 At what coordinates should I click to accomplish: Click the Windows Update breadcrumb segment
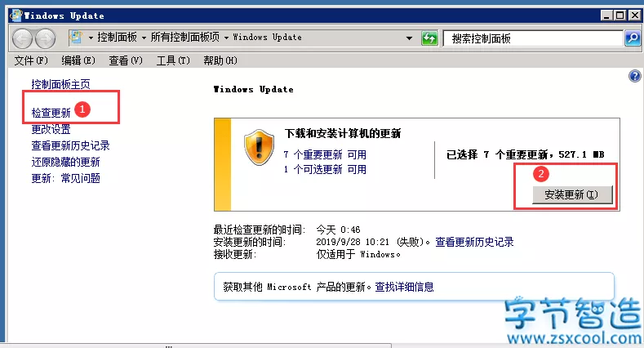(x=268, y=38)
